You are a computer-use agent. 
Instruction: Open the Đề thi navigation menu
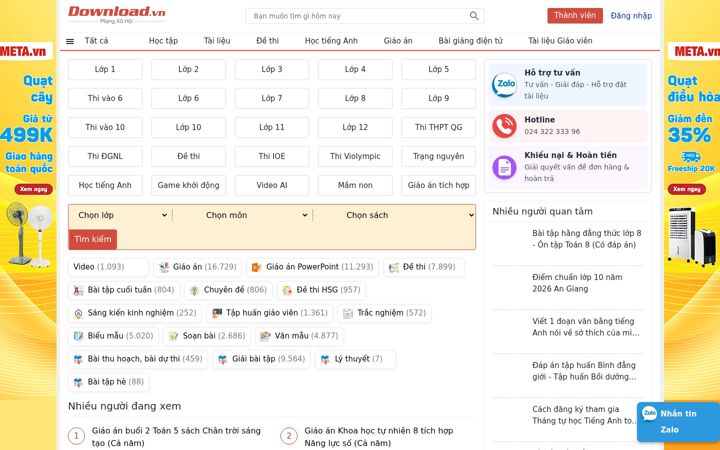[267, 41]
